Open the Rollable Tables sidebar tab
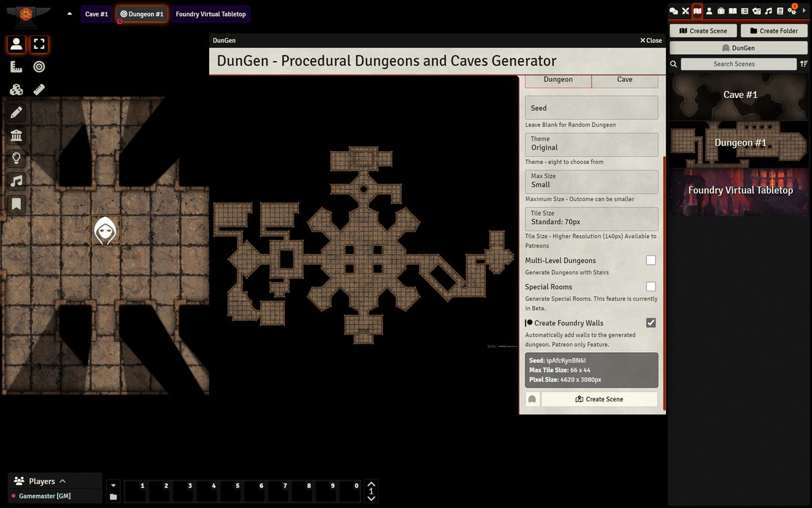The width and height of the screenshot is (812, 508). (744, 11)
